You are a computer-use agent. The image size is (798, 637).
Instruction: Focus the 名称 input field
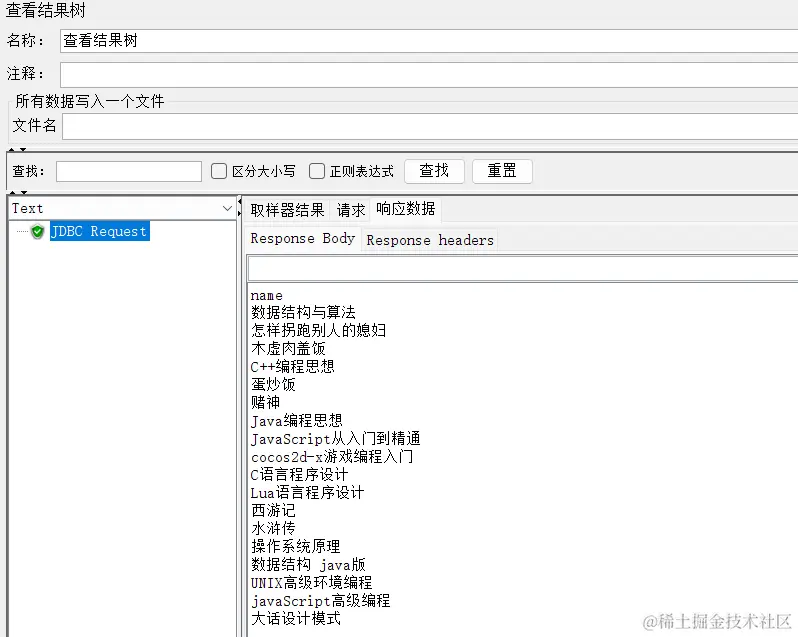(429, 41)
